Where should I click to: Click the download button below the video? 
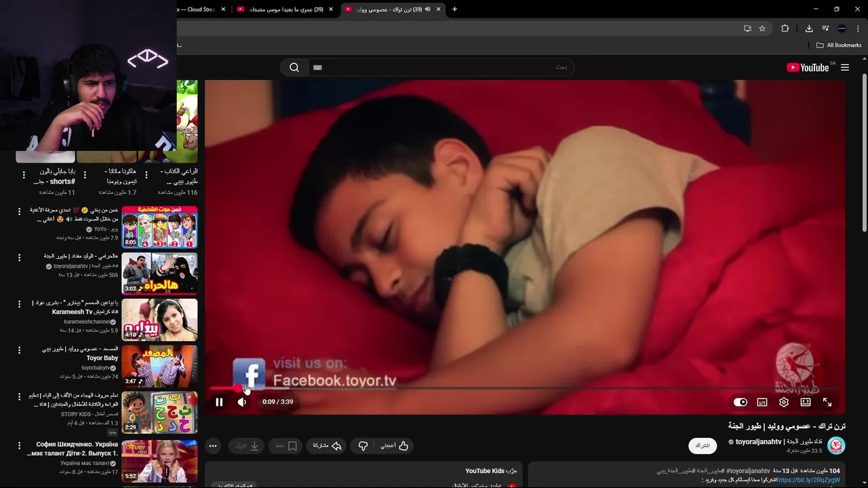(247, 445)
